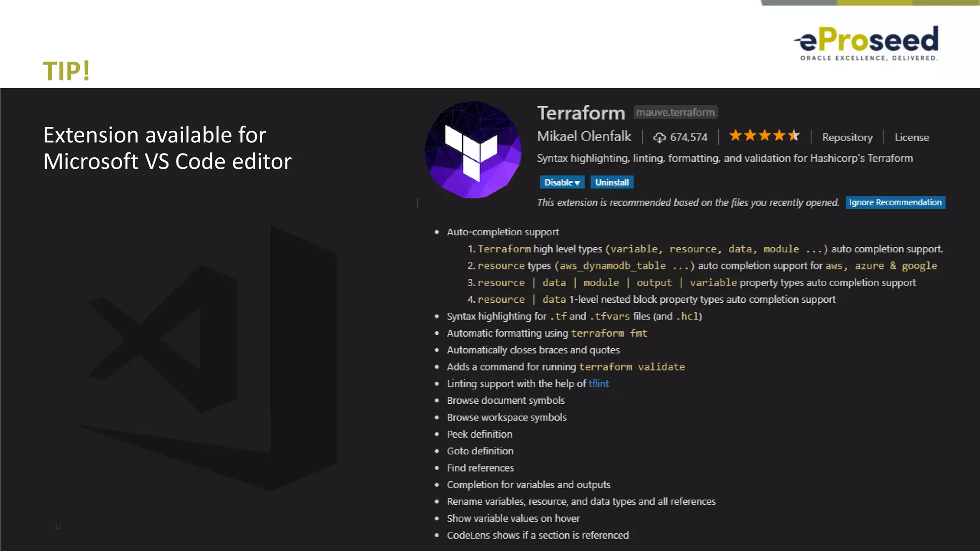980x551 pixels.
Task: Click the Uninstall button
Action: [612, 182]
